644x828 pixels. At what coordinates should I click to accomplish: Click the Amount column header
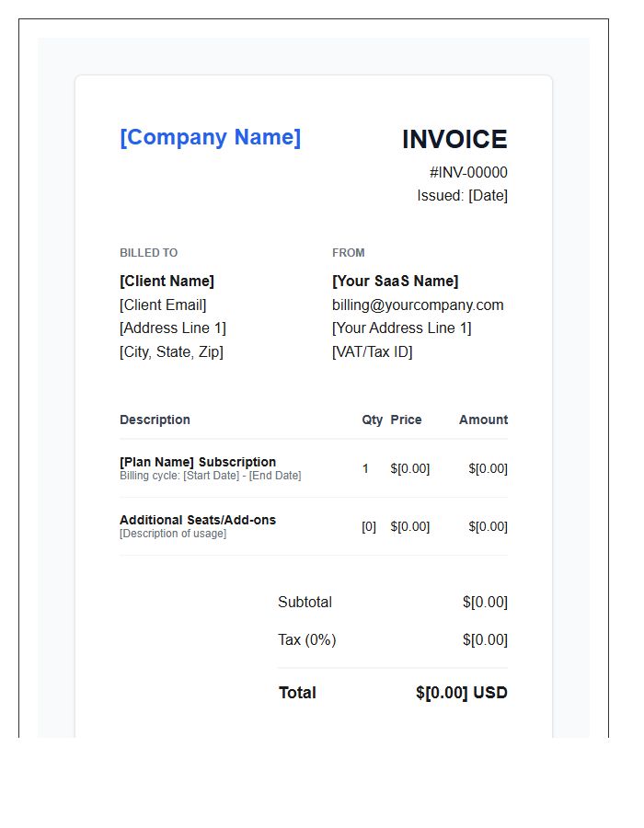[x=483, y=420]
